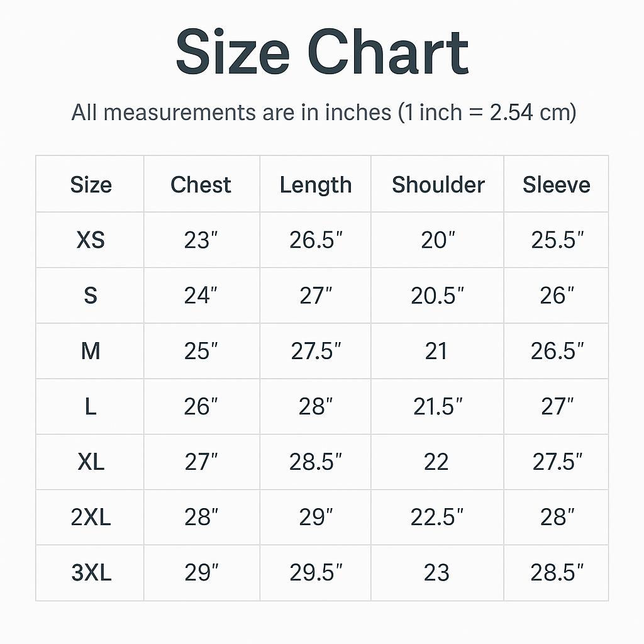644x644 pixels.
Task: Click the Size Chart title
Action: (x=322, y=53)
